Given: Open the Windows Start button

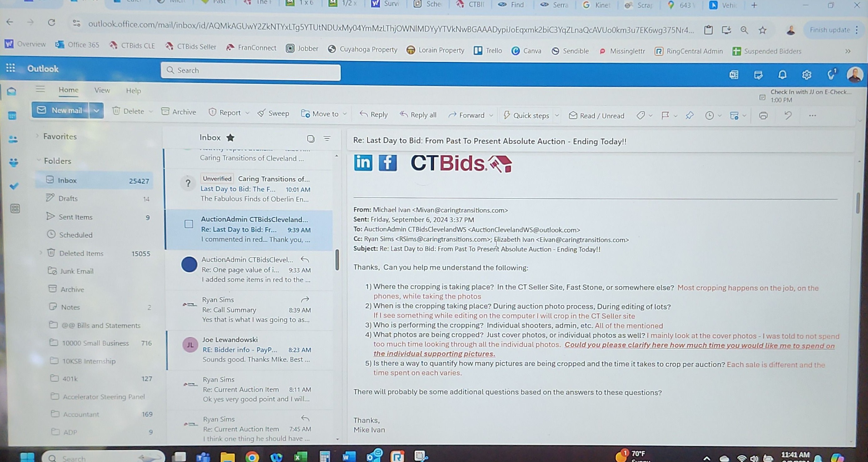Looking at the screenshot, I should click(x=27, y=457).
